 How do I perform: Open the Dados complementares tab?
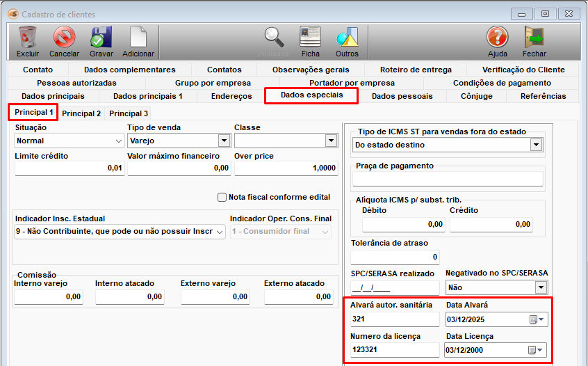click(x=130, y=70)
